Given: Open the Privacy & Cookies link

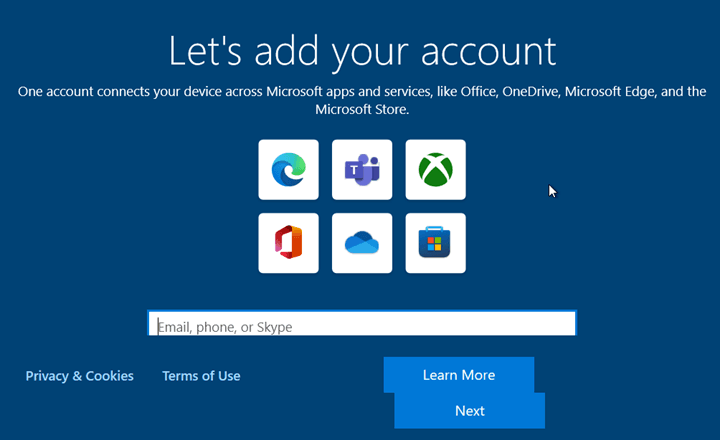Looking at the screenshot, I should click(79, 376).
